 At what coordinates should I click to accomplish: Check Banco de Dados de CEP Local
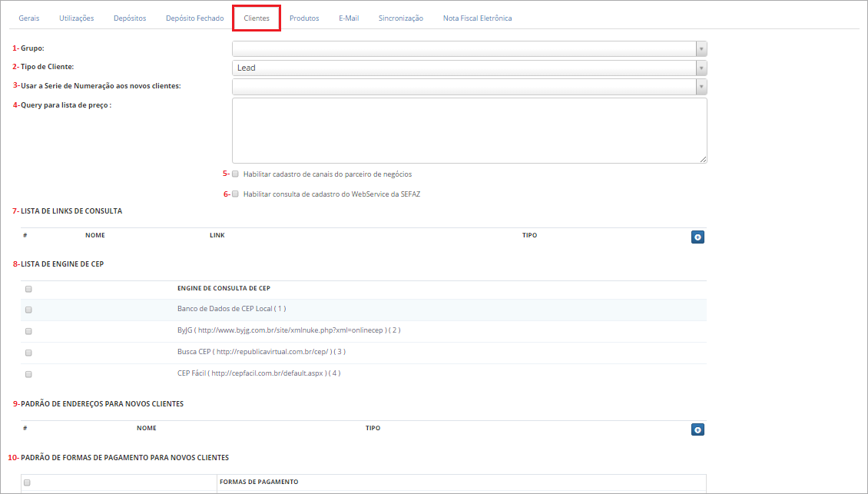pyautogui.click(x=28, y=310)
